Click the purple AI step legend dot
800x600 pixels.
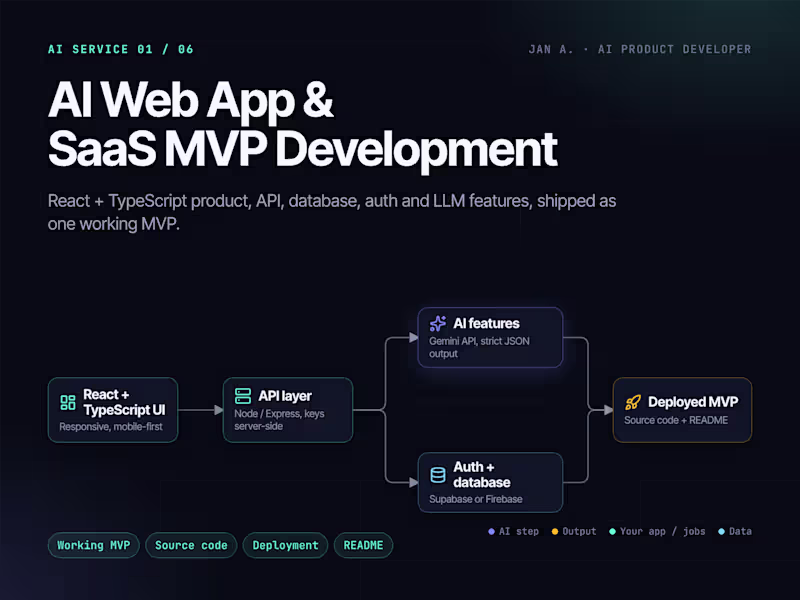pyautogui.click(x=491, y=532)
